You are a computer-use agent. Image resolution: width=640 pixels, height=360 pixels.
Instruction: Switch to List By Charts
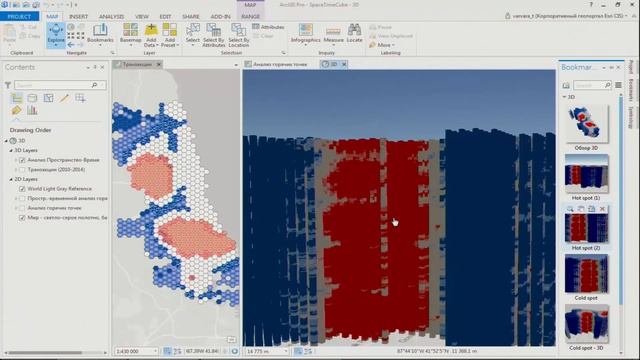click(x=32, y=110)
